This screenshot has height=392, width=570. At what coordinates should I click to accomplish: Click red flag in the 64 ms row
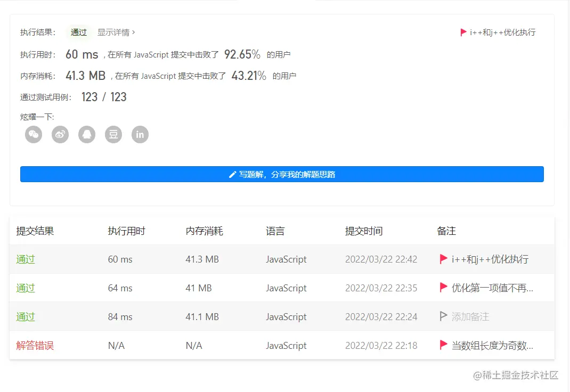point(443,288)
